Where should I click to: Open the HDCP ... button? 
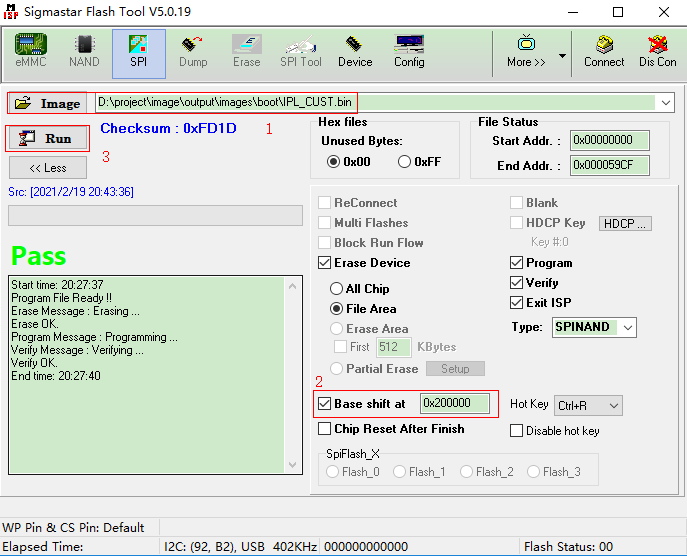[625, 223]
